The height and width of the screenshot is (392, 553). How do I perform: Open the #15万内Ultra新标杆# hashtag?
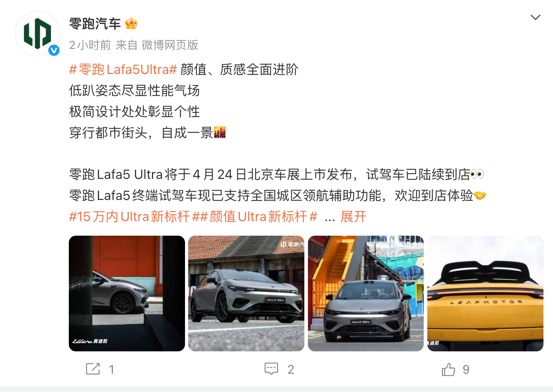coord(130,217)
